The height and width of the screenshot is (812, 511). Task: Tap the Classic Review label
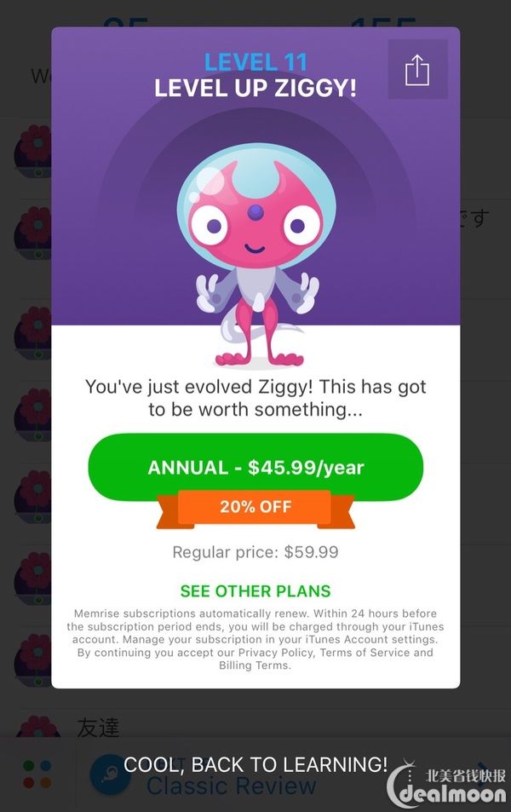pyautogui.click(x=231, y=786)
